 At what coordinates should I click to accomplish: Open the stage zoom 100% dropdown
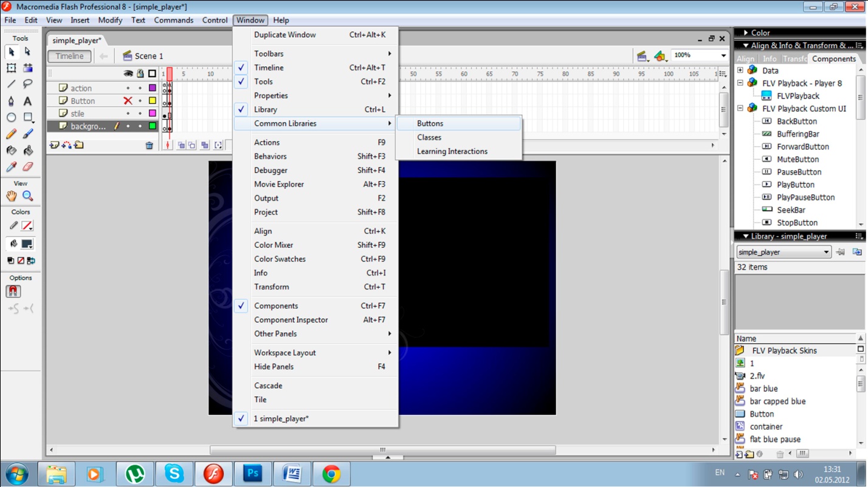(723, 55)
